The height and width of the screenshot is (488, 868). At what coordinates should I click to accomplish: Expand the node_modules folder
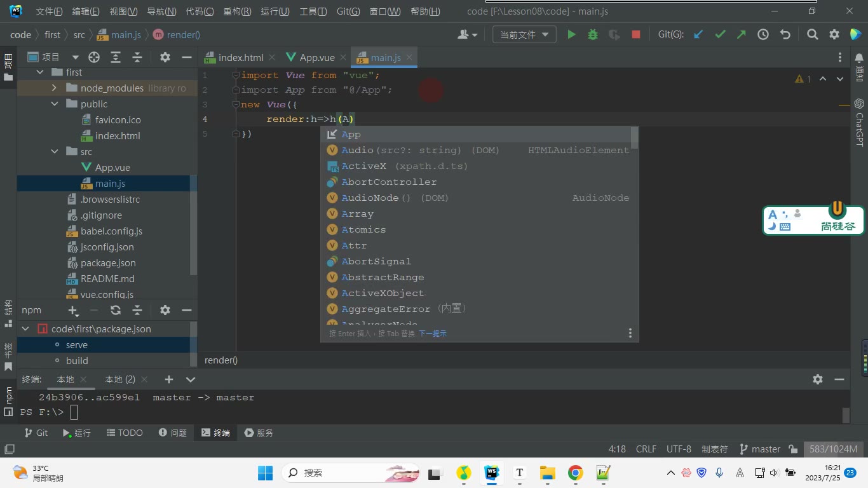[55, 88]
